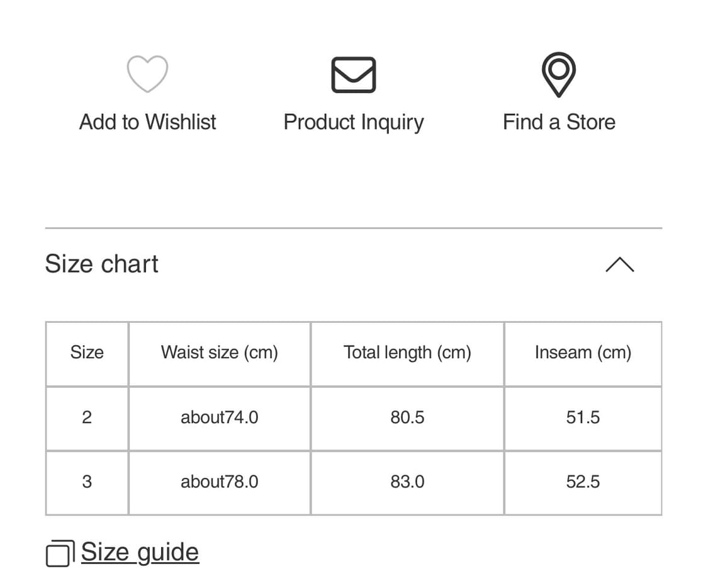Click the Find a Store text

tap(559, 122)
